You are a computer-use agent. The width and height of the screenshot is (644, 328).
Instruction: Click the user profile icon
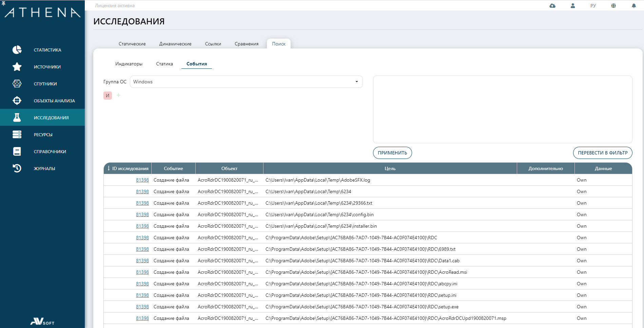pos(573,6)
